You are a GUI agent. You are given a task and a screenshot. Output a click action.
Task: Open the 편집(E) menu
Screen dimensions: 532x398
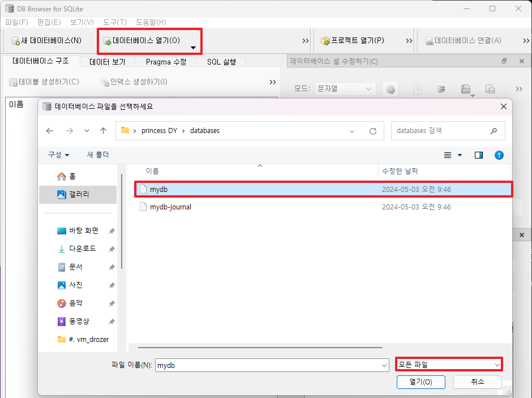point(49,23)
